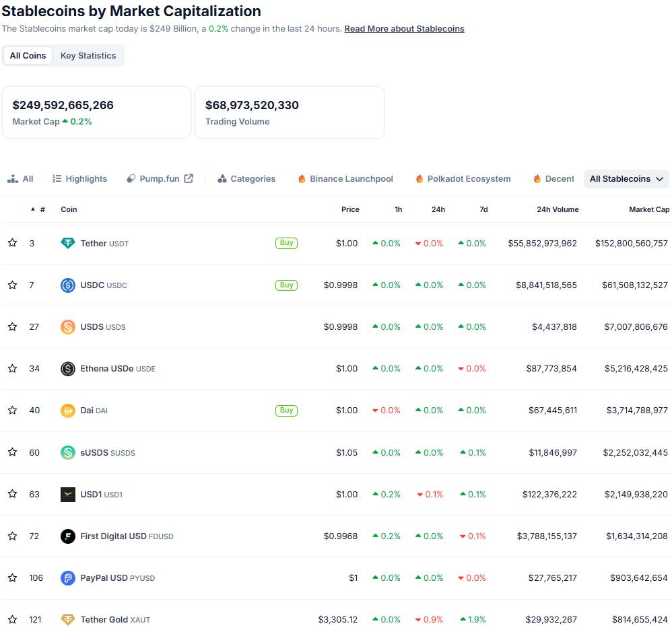This screenshot has height=634, width=672.
Task: Sort by Price column header
Action: [x=350, y=209]
